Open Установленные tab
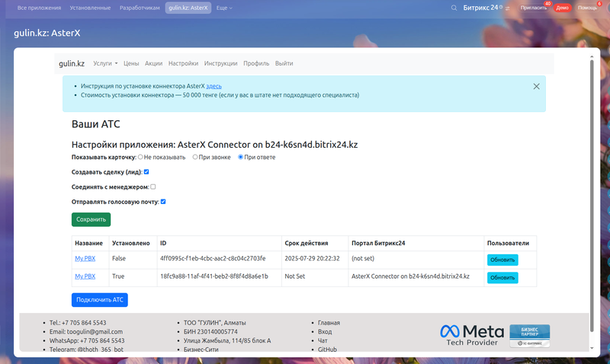This screenshot has height=364, width=610. click(90, 8)
